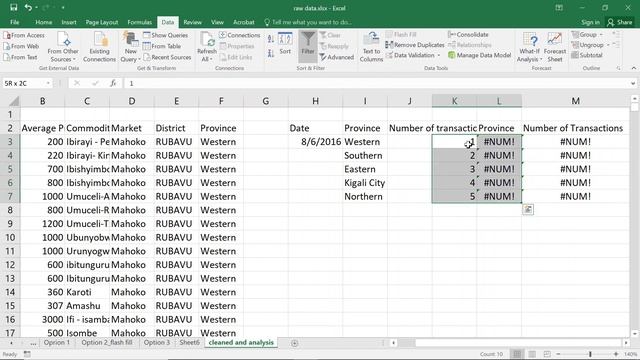Viewport: 640px width, 360px height.
Task: Click Remove Duplicates
Action: pos(415,45)
